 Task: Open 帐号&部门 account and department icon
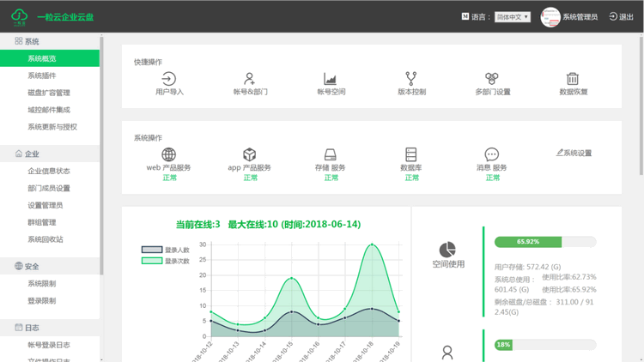[250, 79]
